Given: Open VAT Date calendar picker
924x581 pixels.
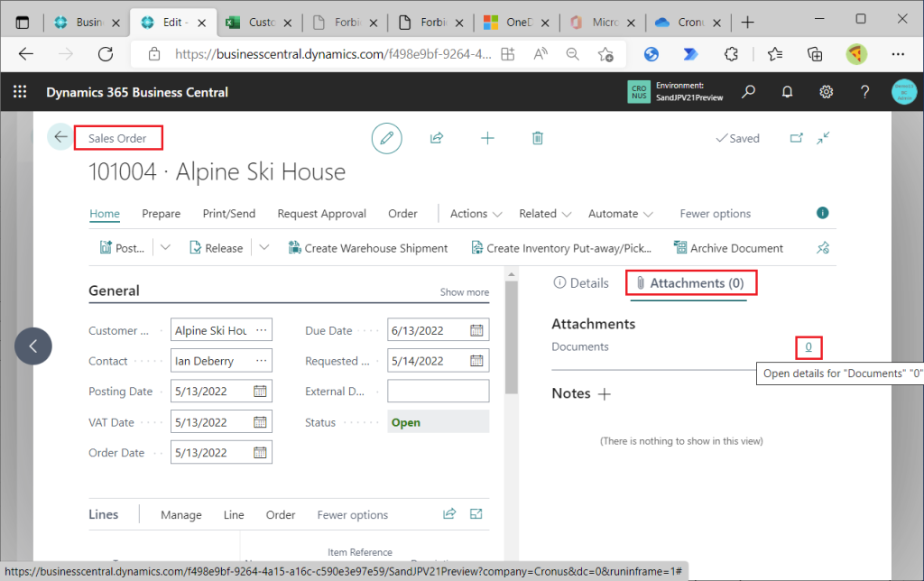Looking at the screenshot, I should pyautogui.click(x=260, y=422).
